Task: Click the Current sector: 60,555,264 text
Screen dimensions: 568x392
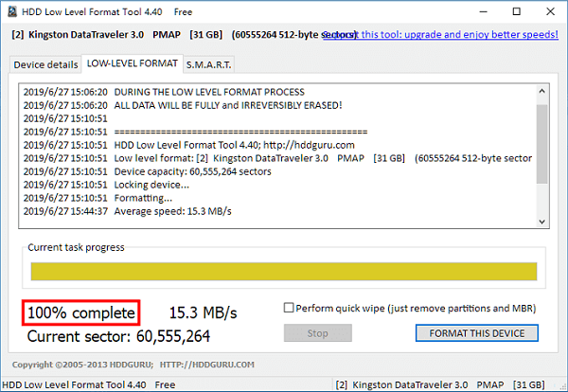Action: point(118,336)
